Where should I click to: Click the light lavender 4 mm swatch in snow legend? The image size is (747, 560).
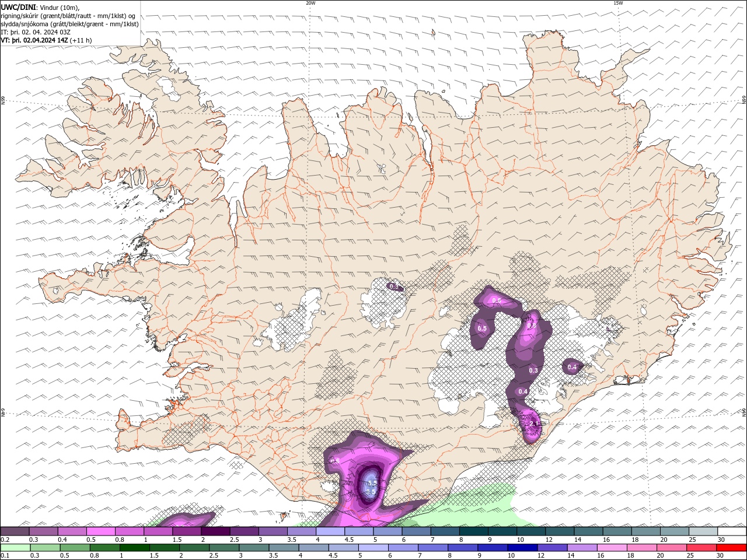(330, 531)
